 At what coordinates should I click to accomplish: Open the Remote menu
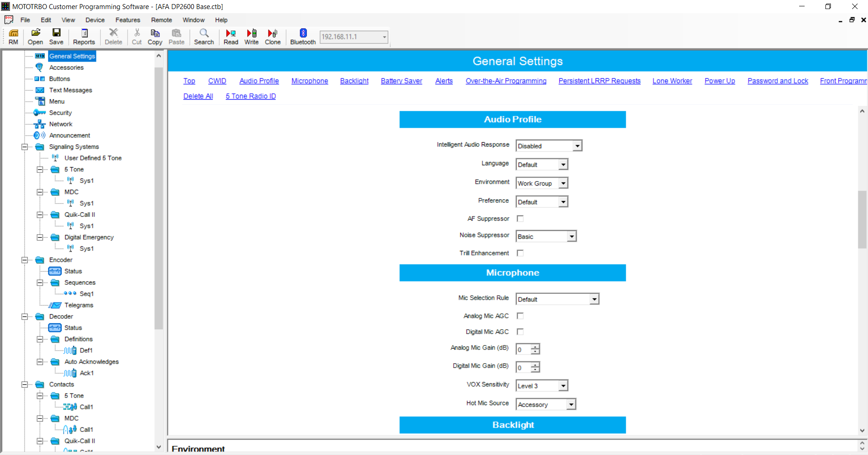[162, 20]
